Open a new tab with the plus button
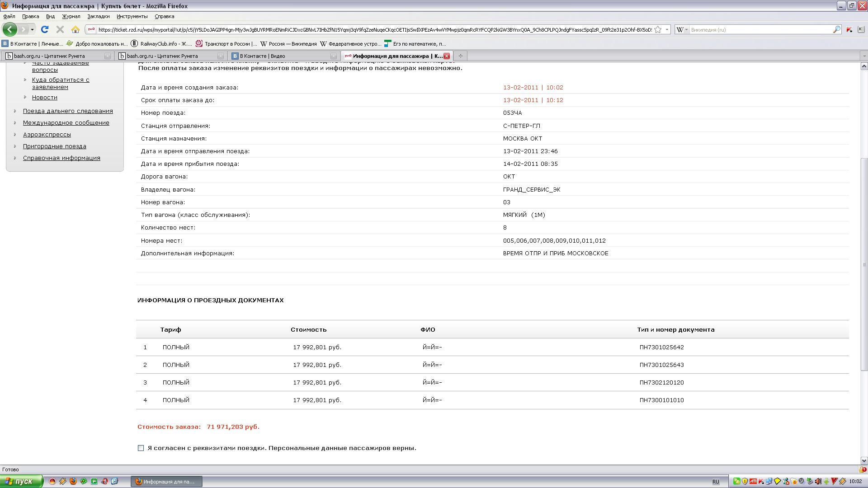This screenshot has height=488, width=868. [460, 56]
